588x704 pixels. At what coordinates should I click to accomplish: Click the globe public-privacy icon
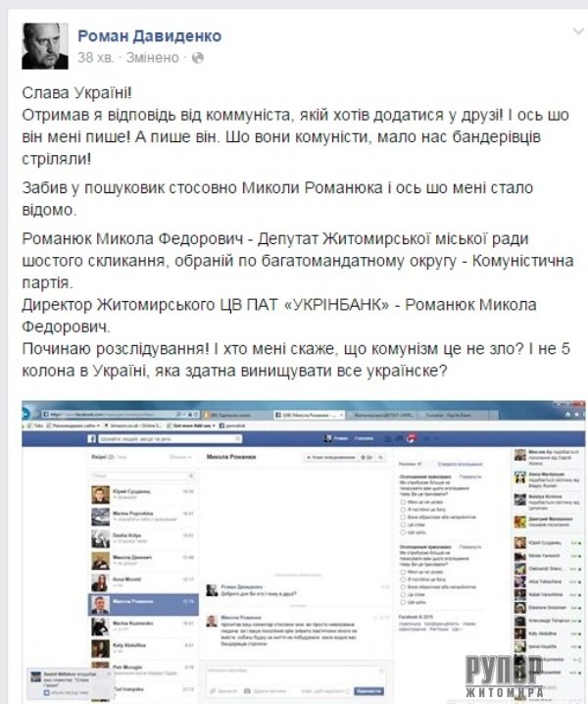pos(198,58)
